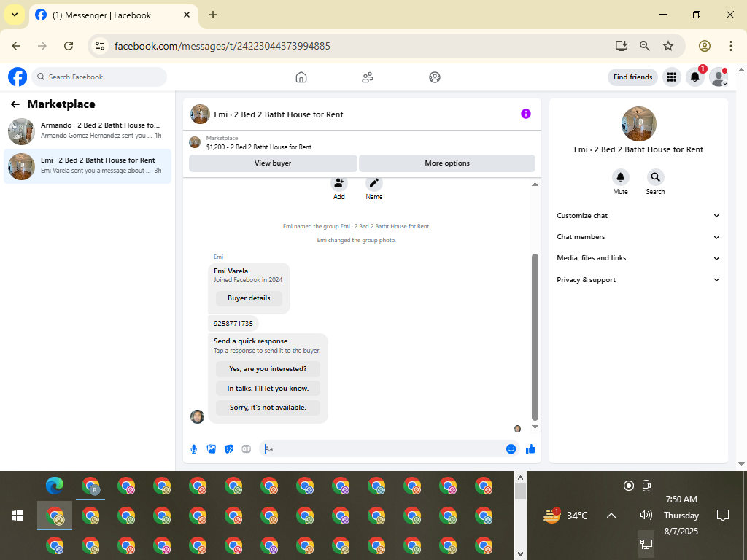Click the Find friends button
747x560 pixels.
(x=632, y=77)
